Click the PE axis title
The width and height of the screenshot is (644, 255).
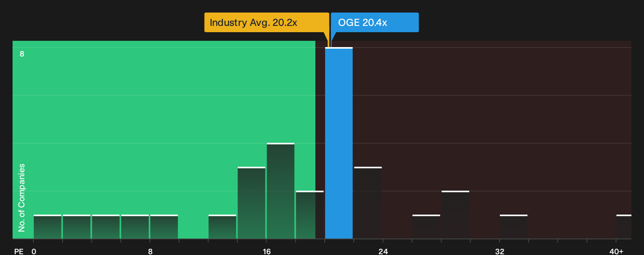point(19,251)
